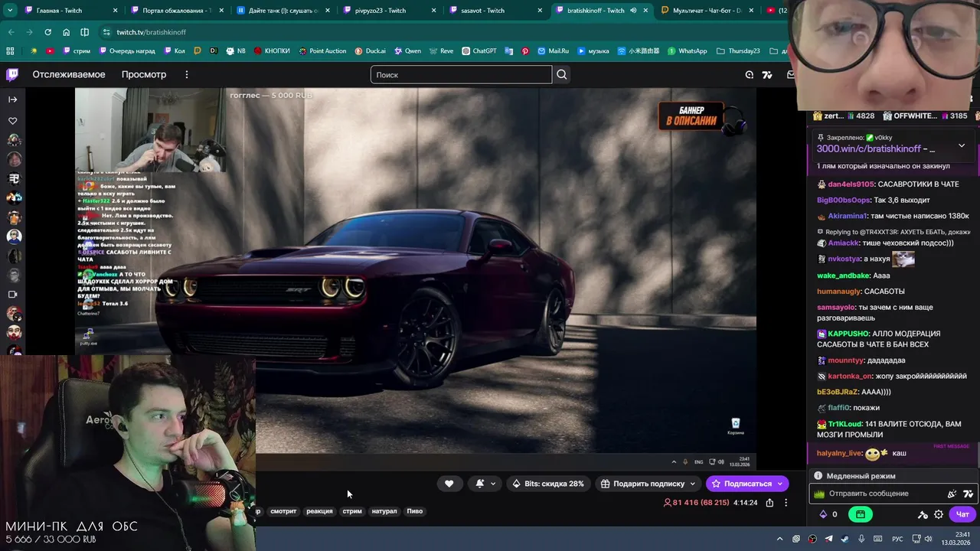Image resolution: width=980 pixels, height=551 pixels.
Task: Switch to the sasavot - Twitch tab
Action: tap(495, 11)
